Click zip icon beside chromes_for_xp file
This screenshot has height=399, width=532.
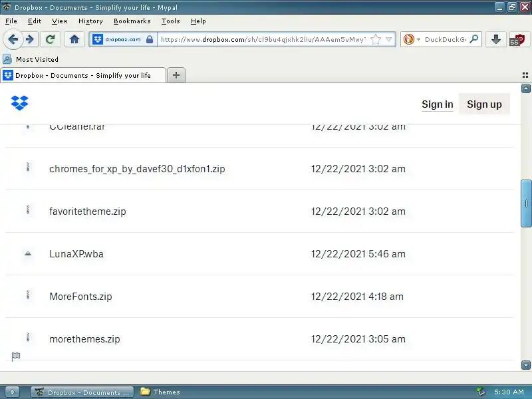click(x=28, y=167)
